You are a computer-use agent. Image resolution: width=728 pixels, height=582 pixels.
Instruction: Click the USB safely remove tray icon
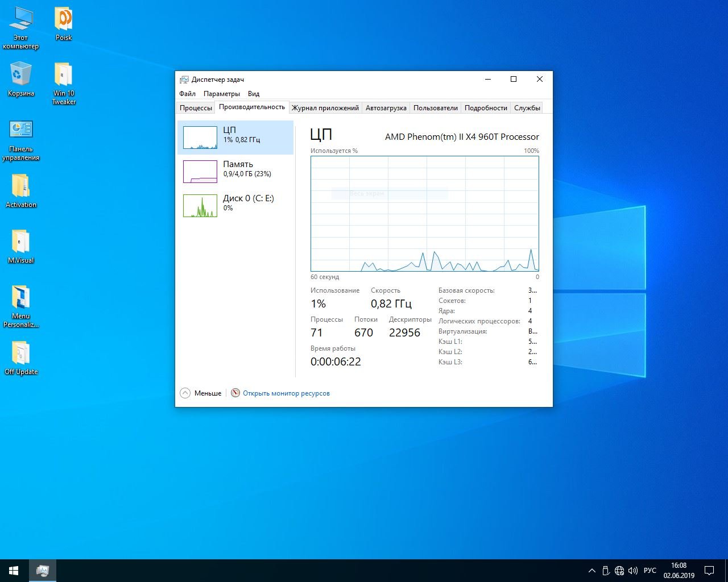[x=606, y=571]
